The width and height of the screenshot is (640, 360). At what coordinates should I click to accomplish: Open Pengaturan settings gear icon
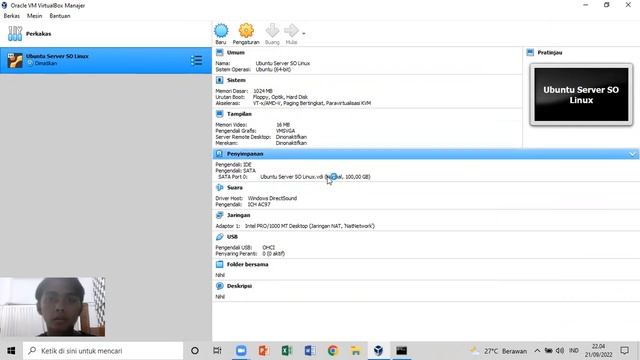coord(246,31)
